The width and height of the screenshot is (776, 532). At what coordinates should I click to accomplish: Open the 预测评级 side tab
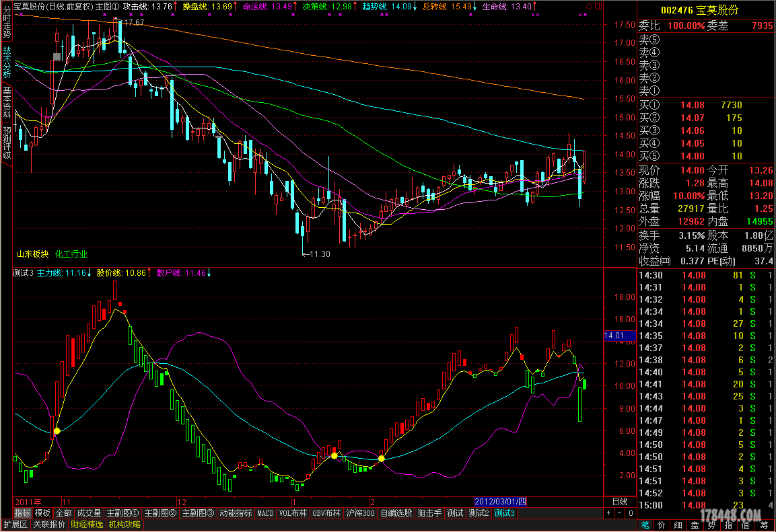click(x=7, y=143)
